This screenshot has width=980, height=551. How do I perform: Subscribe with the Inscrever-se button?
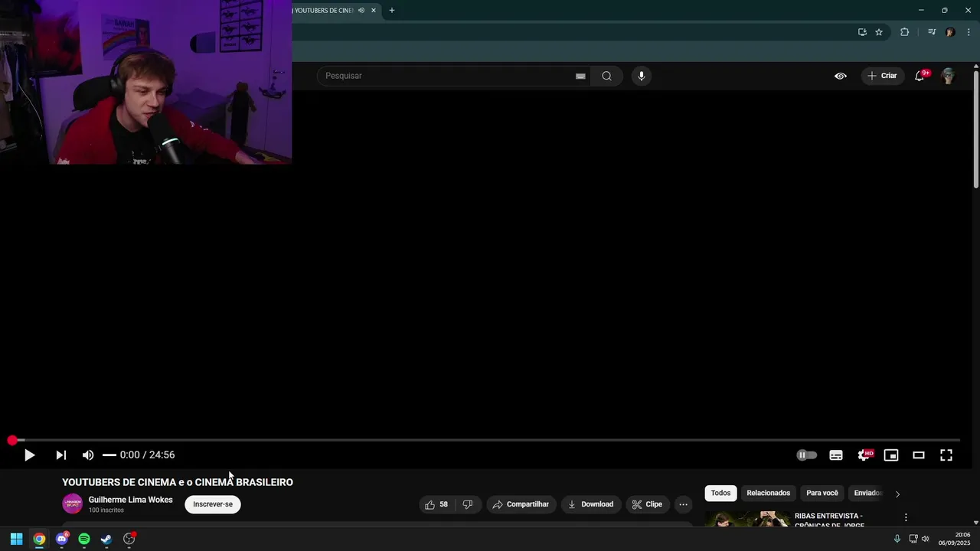coord(213,504)
